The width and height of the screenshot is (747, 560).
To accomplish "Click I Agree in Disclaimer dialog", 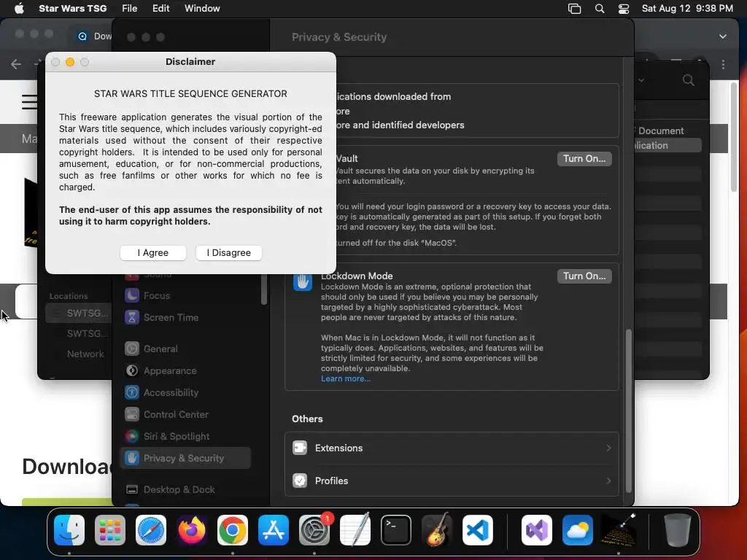I will (153, 253).
